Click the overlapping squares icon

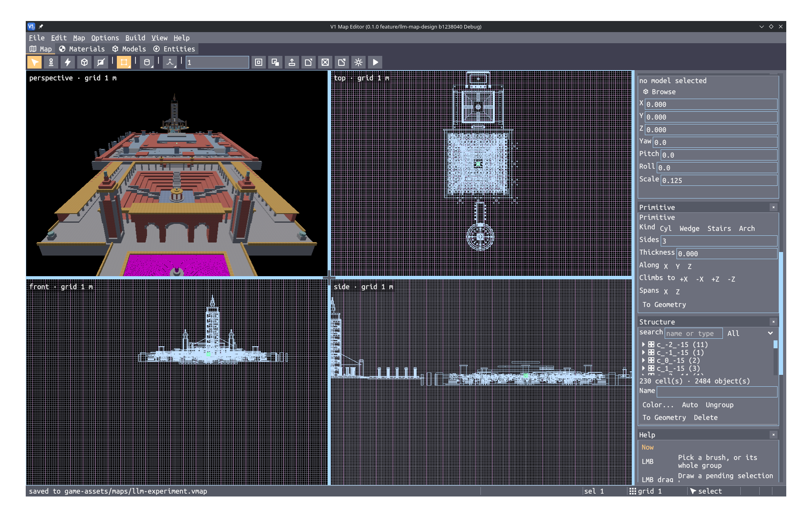pos(275,62)
